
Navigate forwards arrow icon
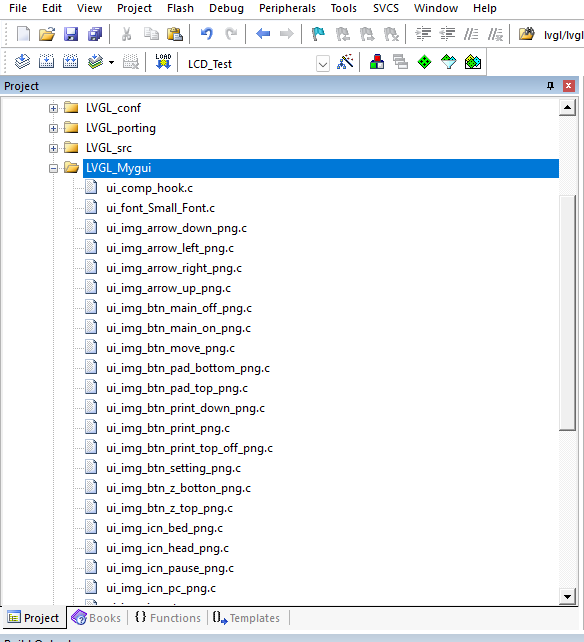coord(287,34)
